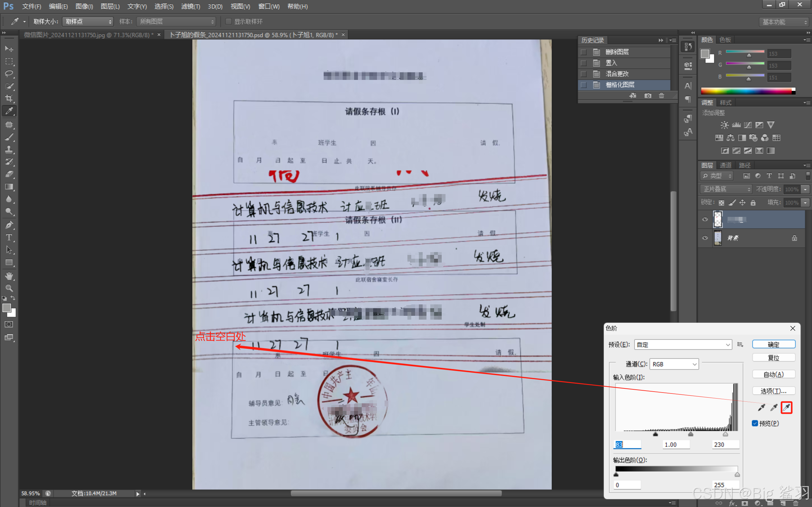Delete current history state with trash icon

[661, 95]
